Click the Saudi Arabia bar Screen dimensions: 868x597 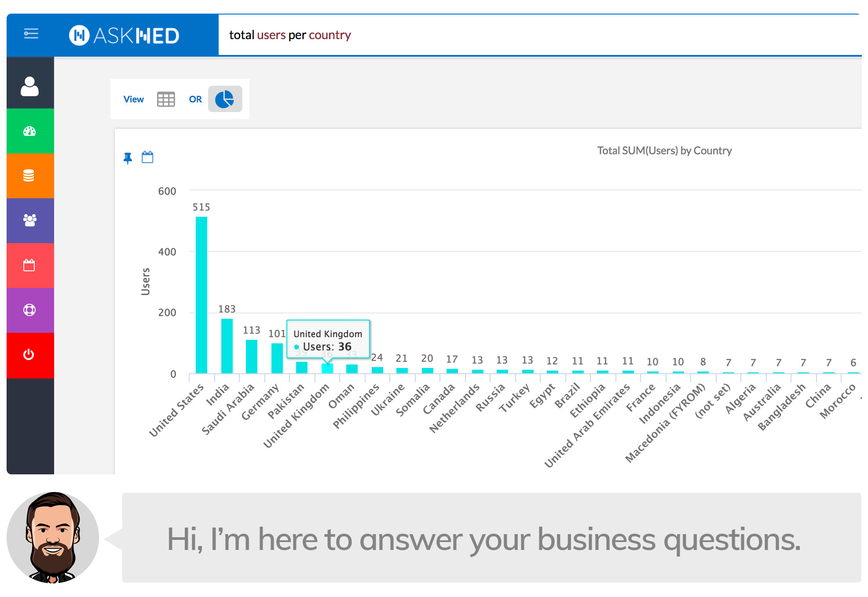[252, 357]
